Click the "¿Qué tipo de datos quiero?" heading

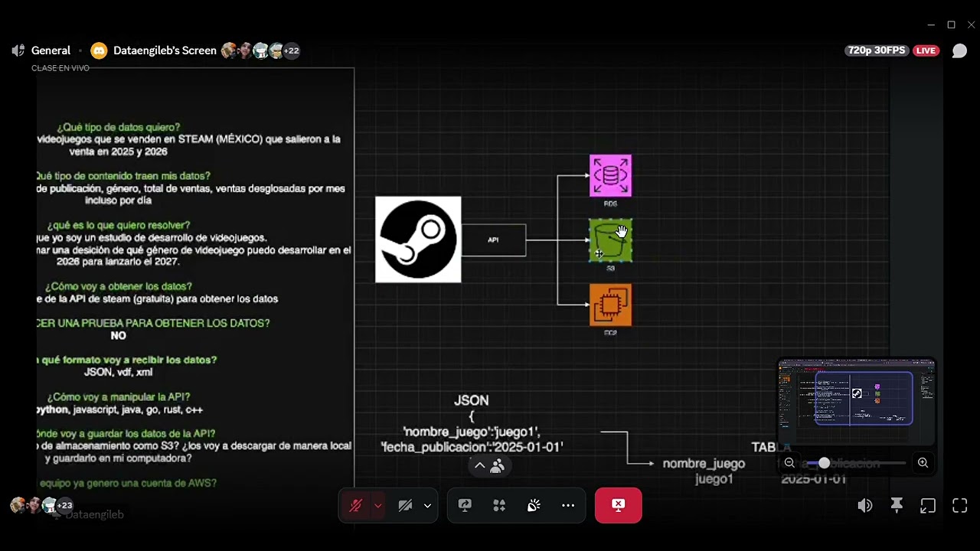pyautogui.click(x=119, y=127)
